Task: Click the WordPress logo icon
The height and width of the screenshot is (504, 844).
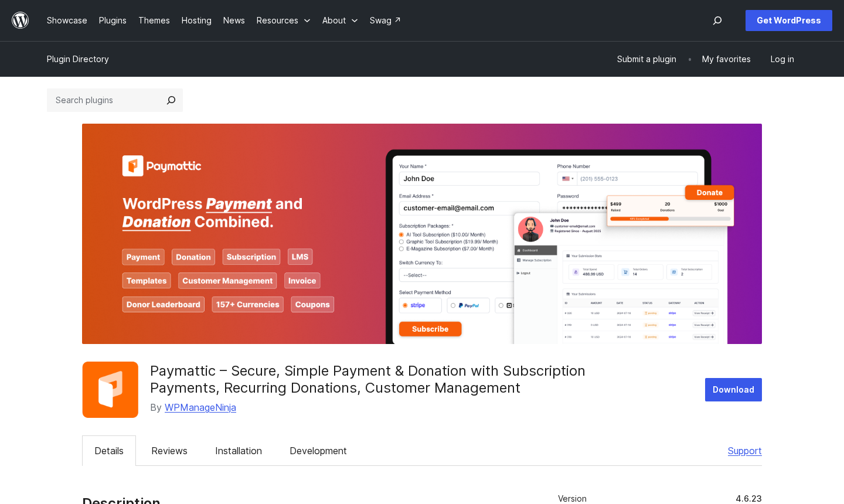Action: point(21,21)
